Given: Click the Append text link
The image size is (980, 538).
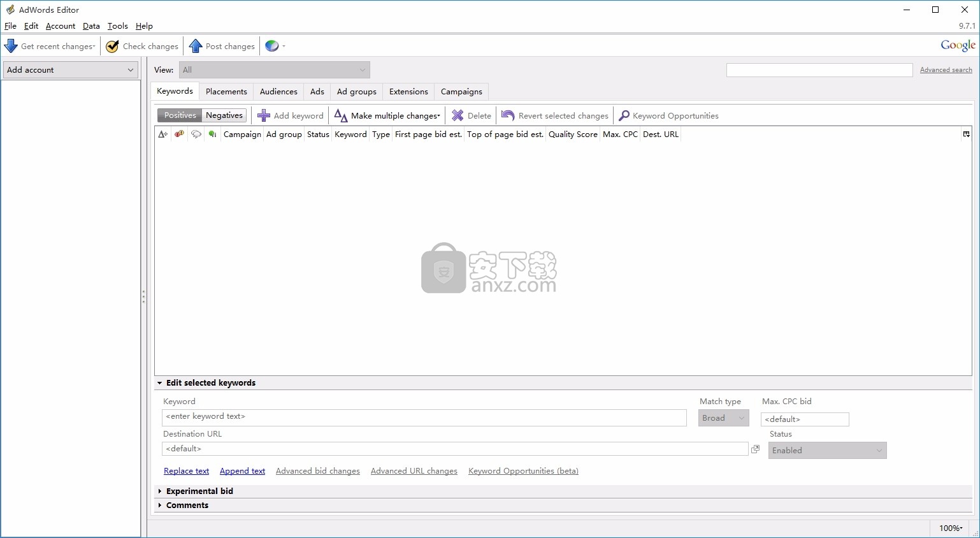Looking at the screenshot, I should click(x=242, y=471).
